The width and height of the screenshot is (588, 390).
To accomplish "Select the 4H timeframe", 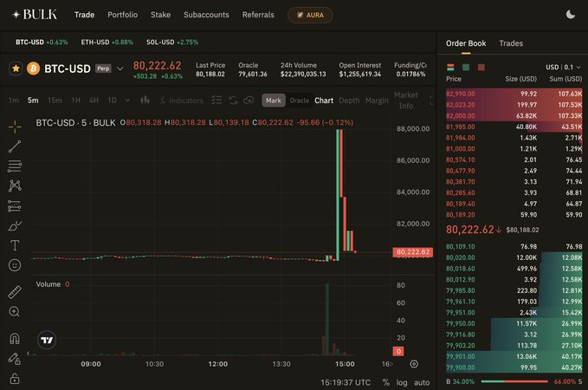I will click(x=94, y=101).
